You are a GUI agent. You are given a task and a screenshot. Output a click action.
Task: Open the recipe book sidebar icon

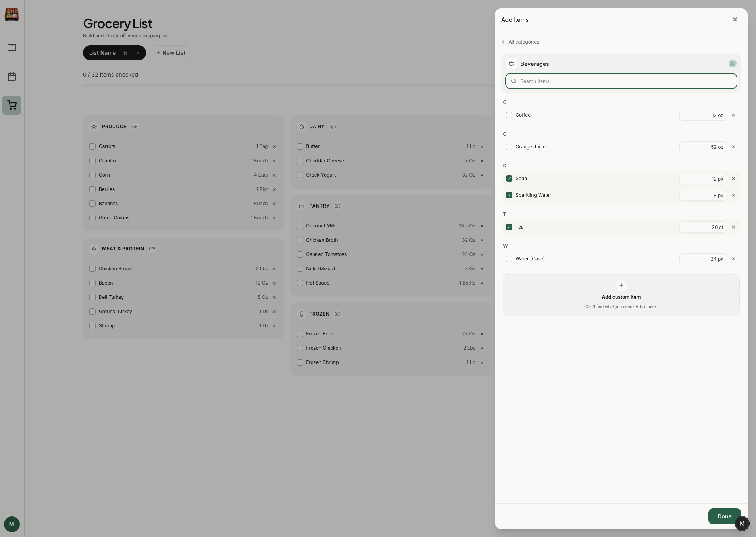click(12, 48)
